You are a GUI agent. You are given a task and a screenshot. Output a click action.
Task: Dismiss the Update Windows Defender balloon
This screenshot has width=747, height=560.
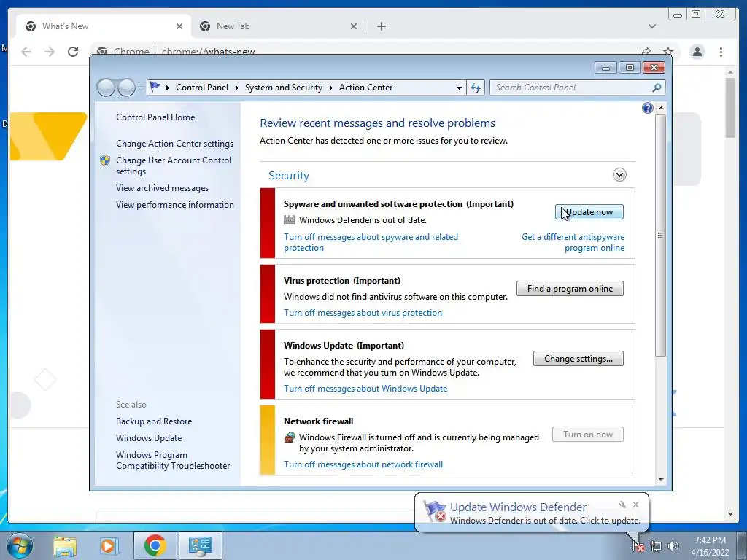coord(635,505)
